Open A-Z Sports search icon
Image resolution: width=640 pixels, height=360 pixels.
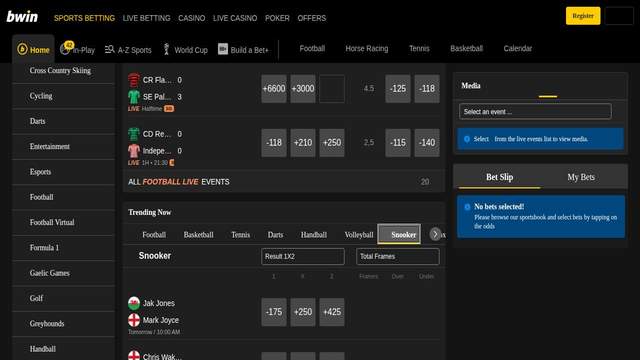pos(109,50)
